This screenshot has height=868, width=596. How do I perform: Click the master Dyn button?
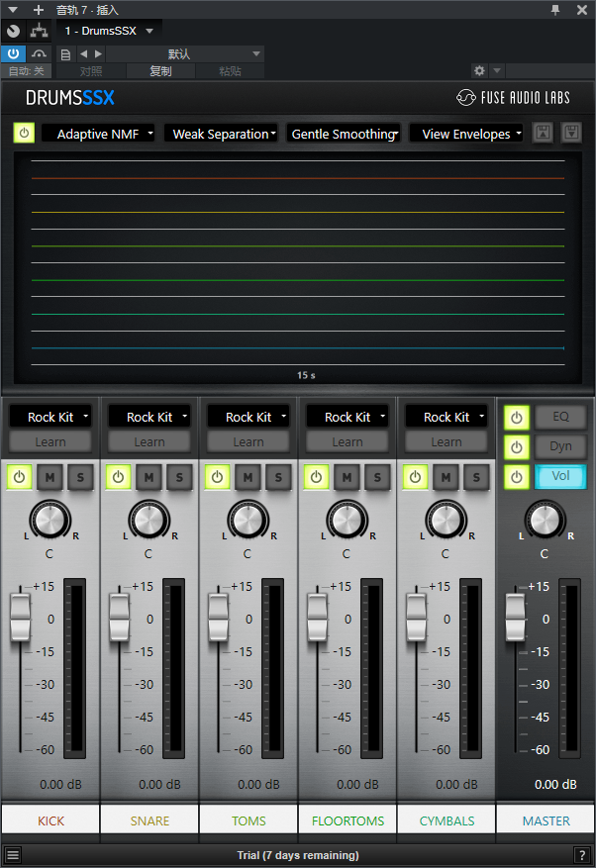click(560, 446)
